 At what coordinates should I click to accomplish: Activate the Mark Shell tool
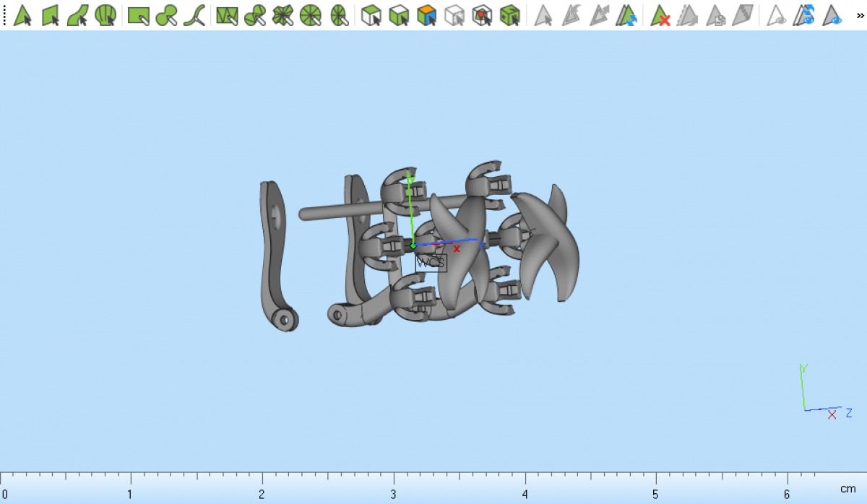tap(105, 15)
